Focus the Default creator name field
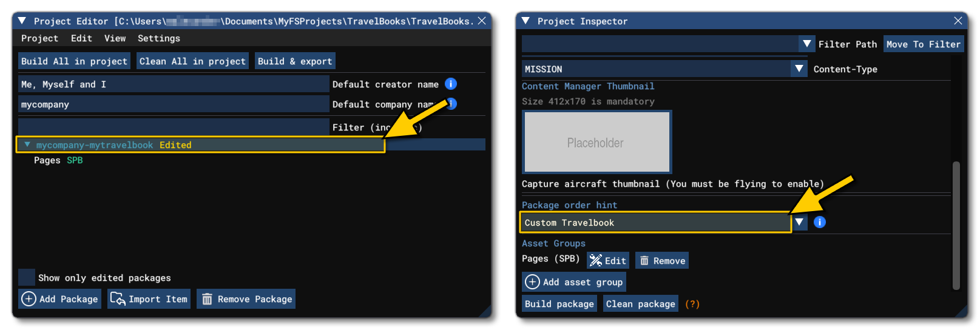The image size is (980, 330). (174, 84)
